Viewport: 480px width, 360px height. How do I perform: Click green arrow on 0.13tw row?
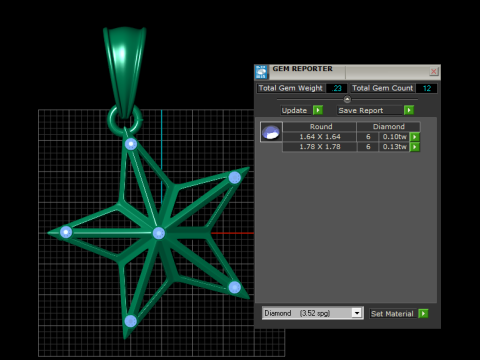tap(415, 147)
